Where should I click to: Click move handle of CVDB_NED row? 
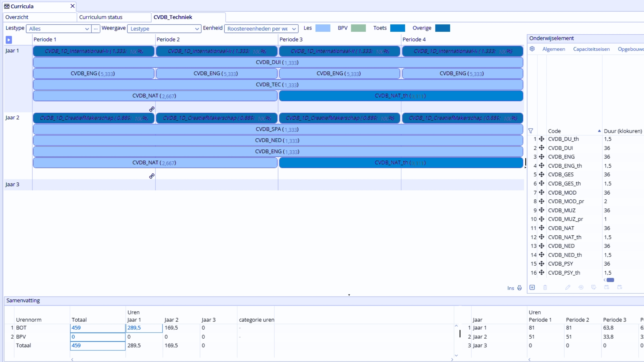pos(542,246)
